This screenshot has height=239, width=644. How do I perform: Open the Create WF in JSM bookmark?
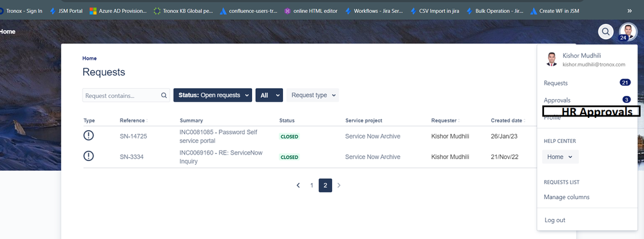tap(554, 11)
